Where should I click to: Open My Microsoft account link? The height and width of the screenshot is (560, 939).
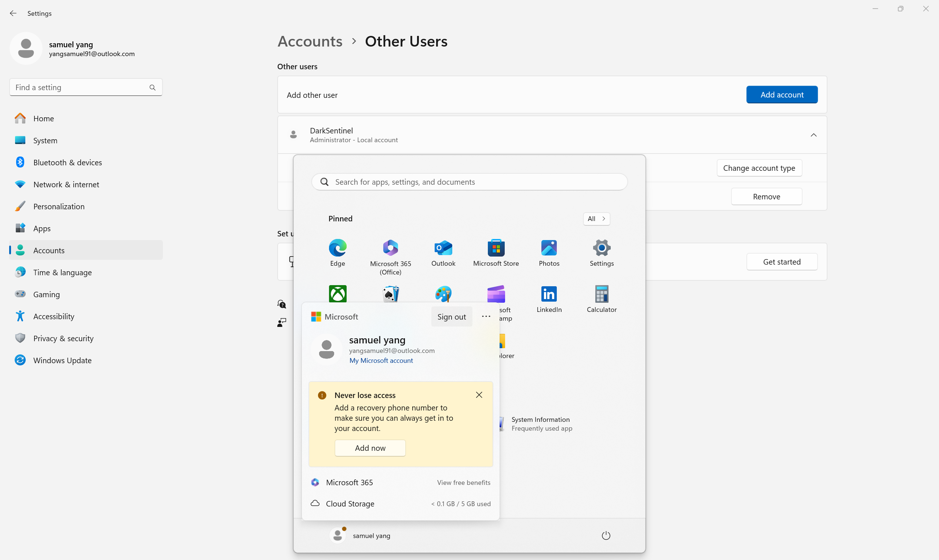click(x=381, y=360)
